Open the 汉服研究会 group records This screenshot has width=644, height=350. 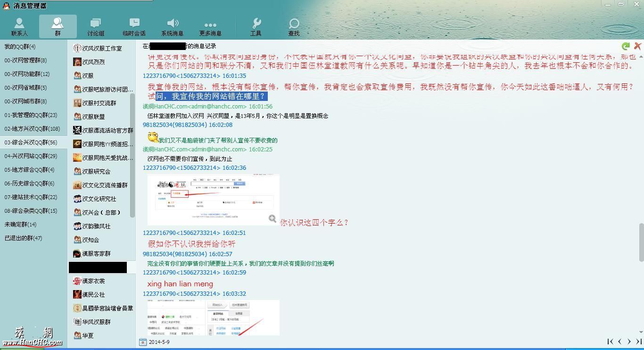pos(96,171)
